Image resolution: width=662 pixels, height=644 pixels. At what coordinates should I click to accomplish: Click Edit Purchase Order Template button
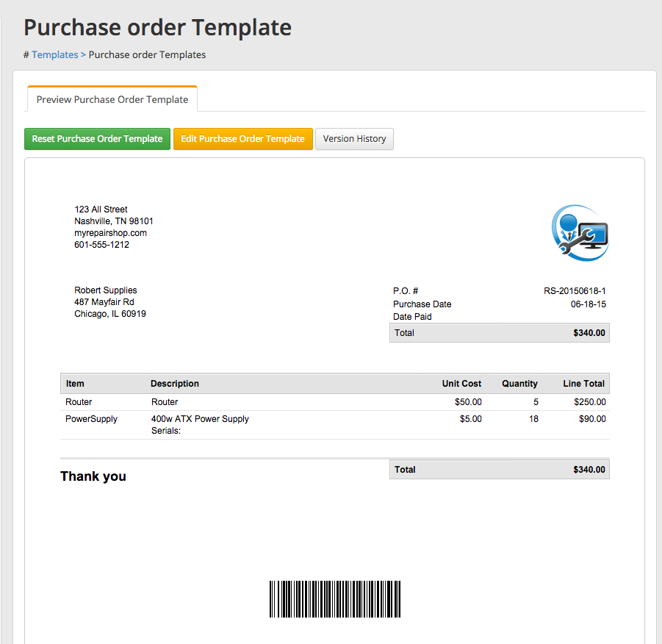coord(242,139)
